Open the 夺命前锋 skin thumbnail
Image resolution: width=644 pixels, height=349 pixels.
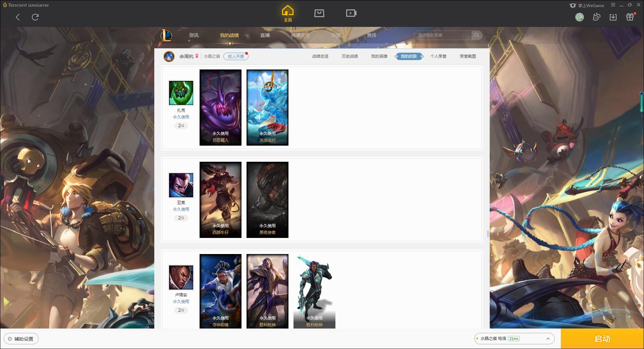pyautogui.click(x=220, y=291)
